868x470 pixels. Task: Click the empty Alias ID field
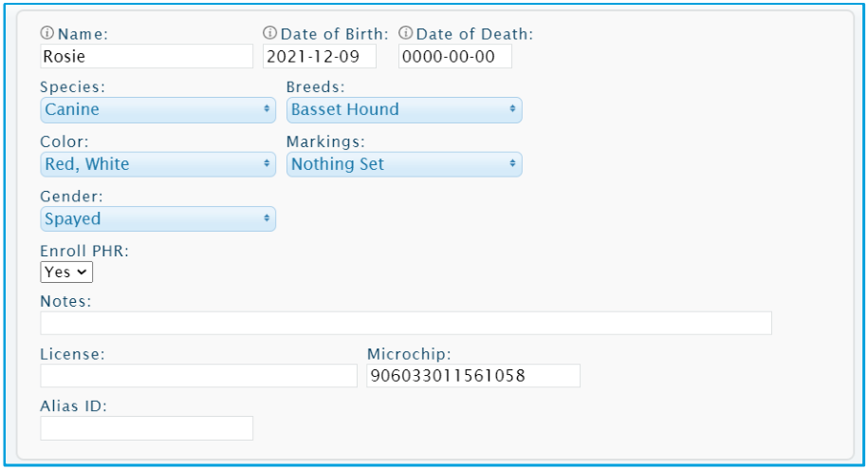tap(147, 428)
